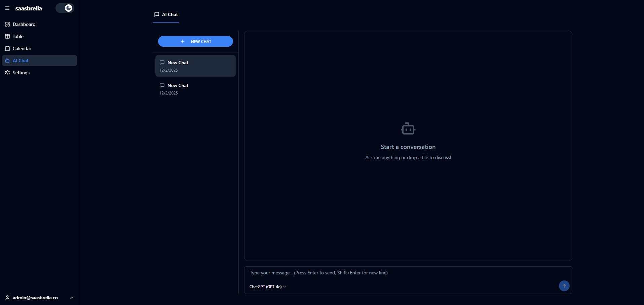The image size is (644, 305).
Task: Expand the admin account chevron
Action: click(72, 298)
